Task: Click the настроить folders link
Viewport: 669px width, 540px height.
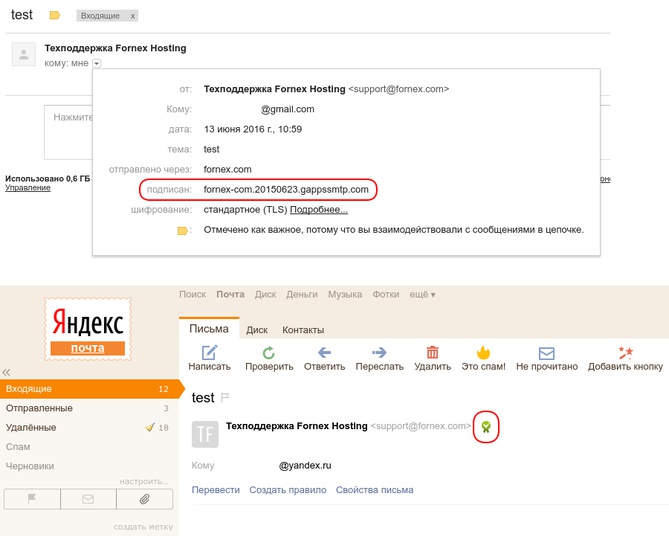Action: (144, 482)
